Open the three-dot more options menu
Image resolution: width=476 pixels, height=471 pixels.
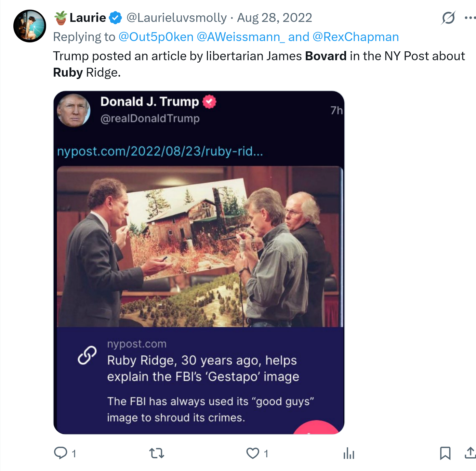pyautogui.click(x=470, y=18)
